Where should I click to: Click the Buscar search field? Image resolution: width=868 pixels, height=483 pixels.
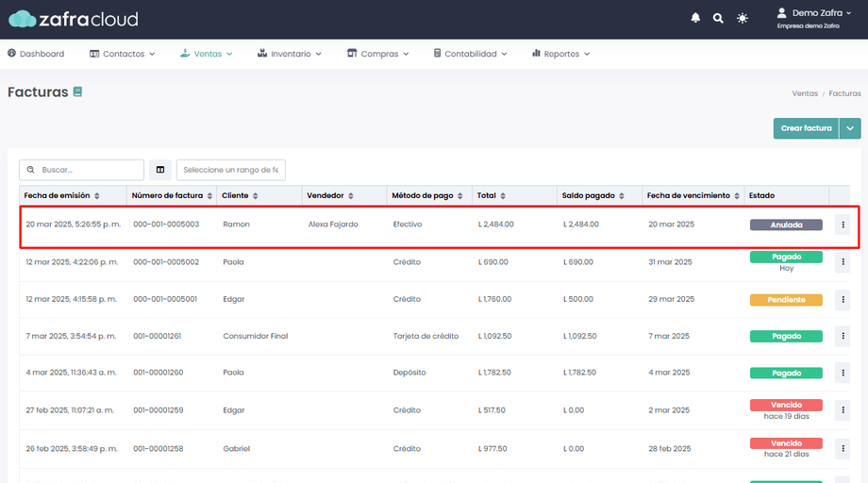click(82, 170)
